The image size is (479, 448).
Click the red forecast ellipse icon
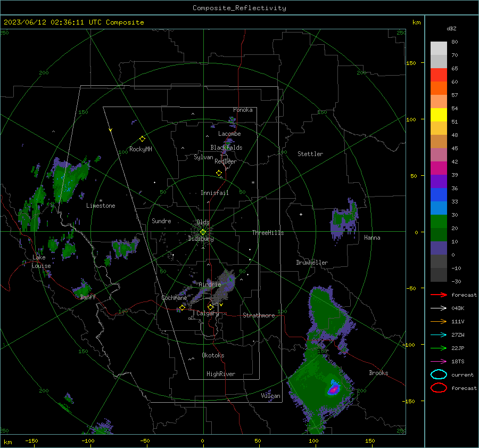pos(439,388)
